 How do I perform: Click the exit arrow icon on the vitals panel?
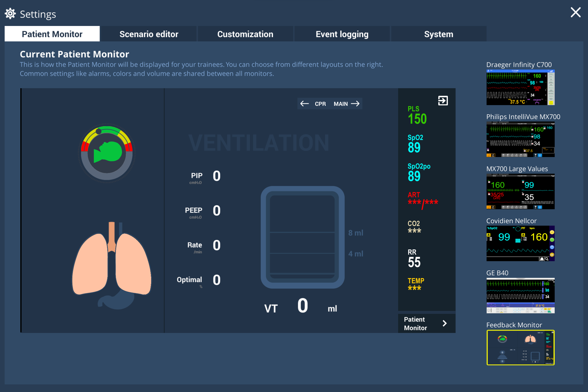click(x=443, y=100)
